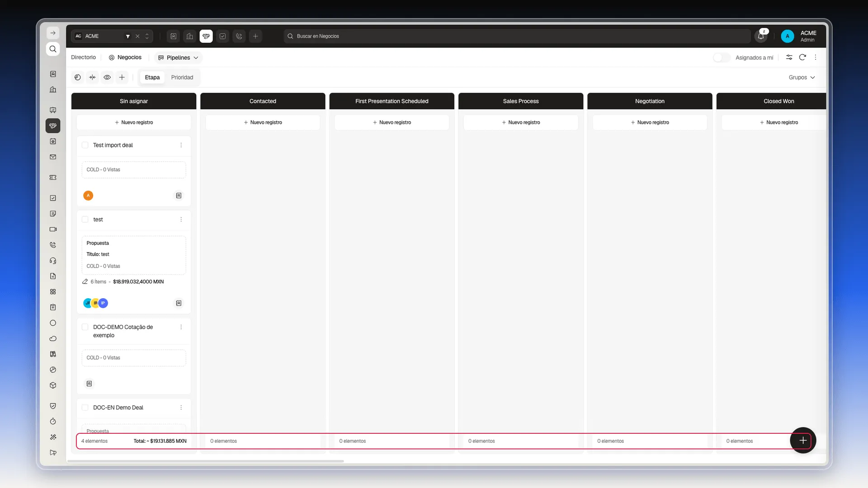Screen dimensions: 868x488
Task: Open the stopwatch timer icon in the sidebar
Action: click(53, 421)
